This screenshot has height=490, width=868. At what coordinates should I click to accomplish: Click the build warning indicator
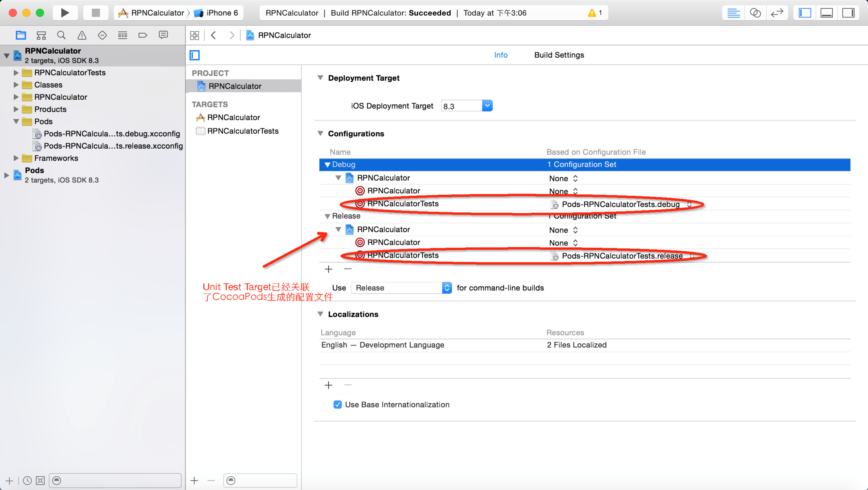(595, 13)
